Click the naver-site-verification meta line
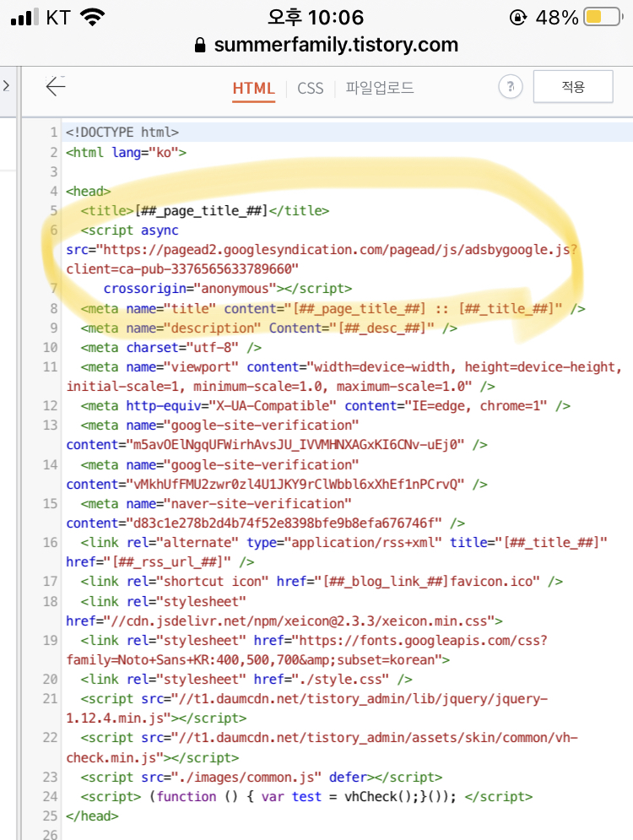The image size is (633, 840). [216, 504]
